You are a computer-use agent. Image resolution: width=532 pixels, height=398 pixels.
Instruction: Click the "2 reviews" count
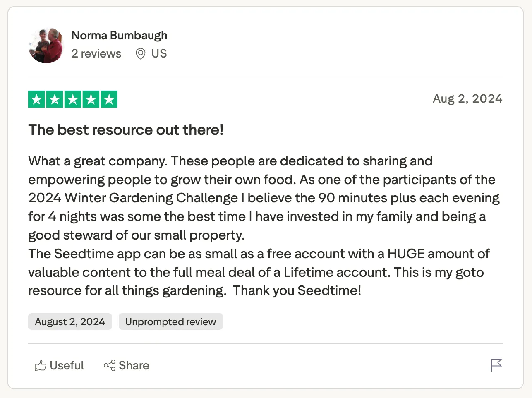[x=96, y=54]
